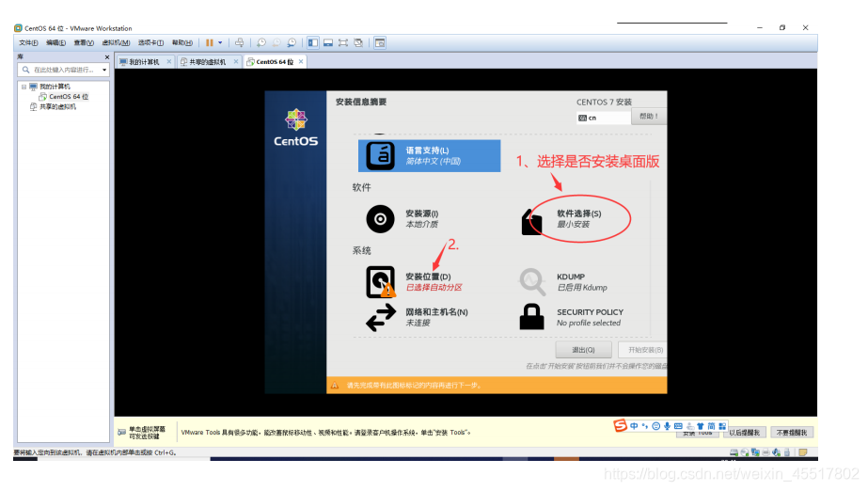Click the 退出(Q) quit button
868x491 pixels.
(583, 350)
